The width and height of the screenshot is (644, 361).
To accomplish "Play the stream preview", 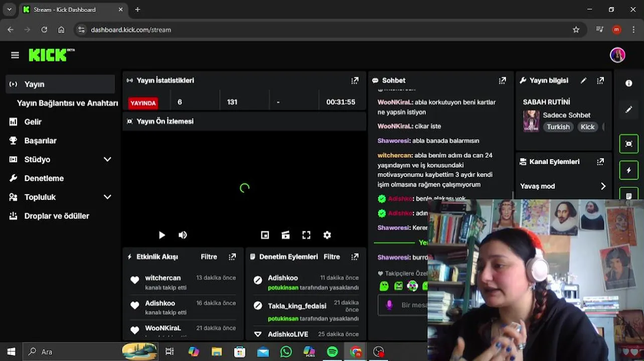I will pyautogui.click(x=162, y=235).
